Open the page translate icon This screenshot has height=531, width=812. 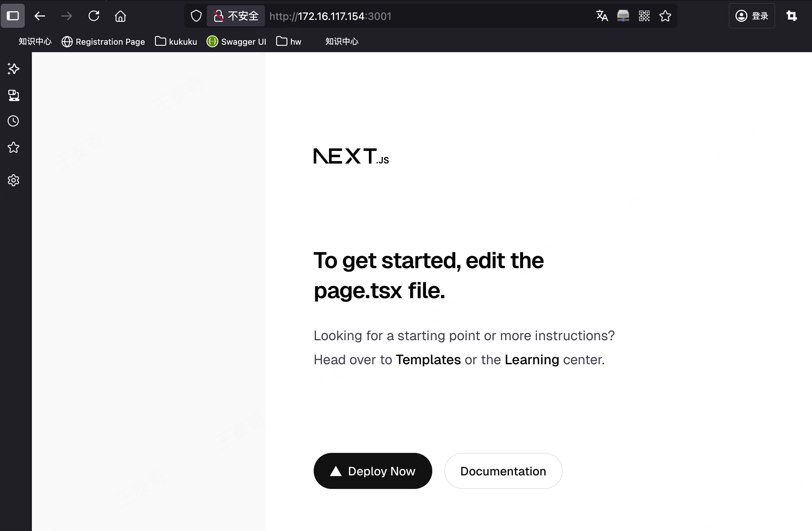[x=602, y=16]
